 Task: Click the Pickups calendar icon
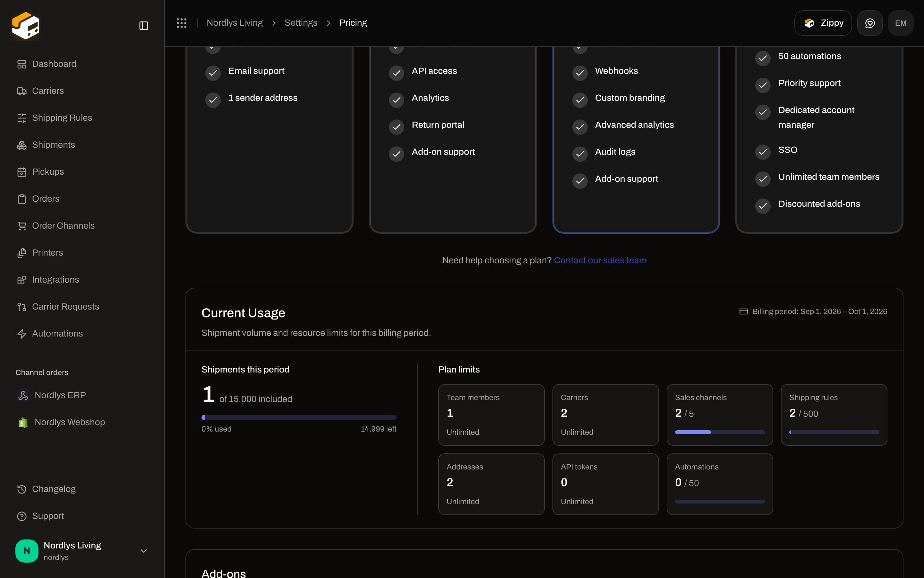click(22, 172)
